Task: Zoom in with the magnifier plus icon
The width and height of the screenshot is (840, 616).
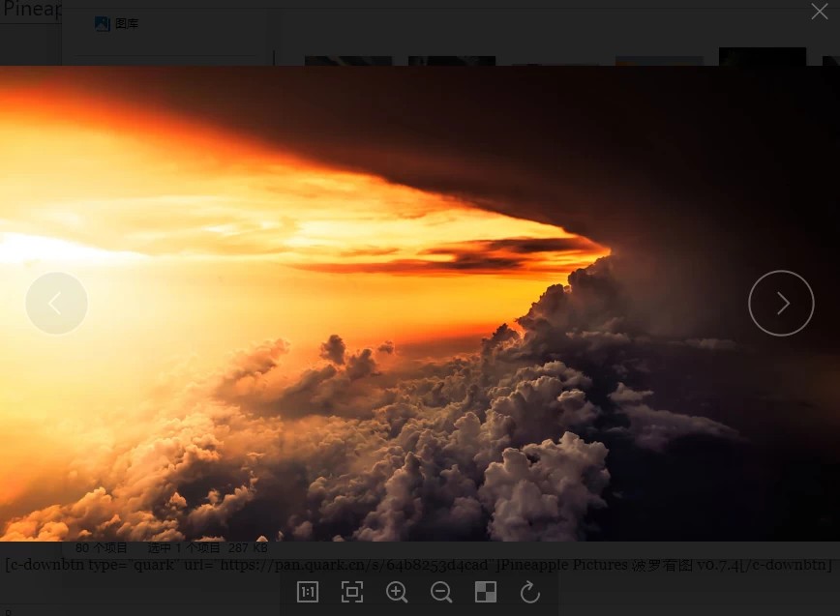Action: [397, 593]
